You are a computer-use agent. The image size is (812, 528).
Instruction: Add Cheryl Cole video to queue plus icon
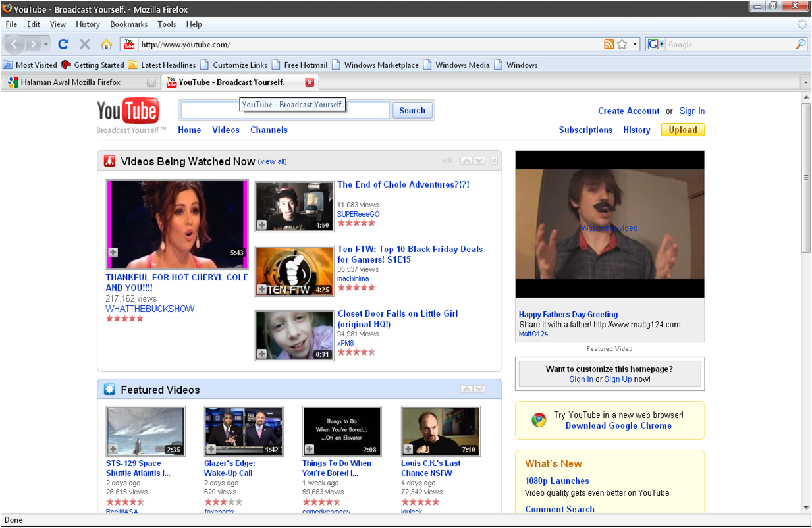[113, 253]
